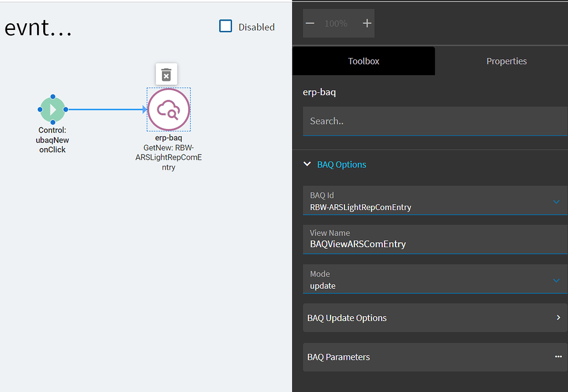
Task: Enable the Disabled checkbox for this event
Action: 225,26
